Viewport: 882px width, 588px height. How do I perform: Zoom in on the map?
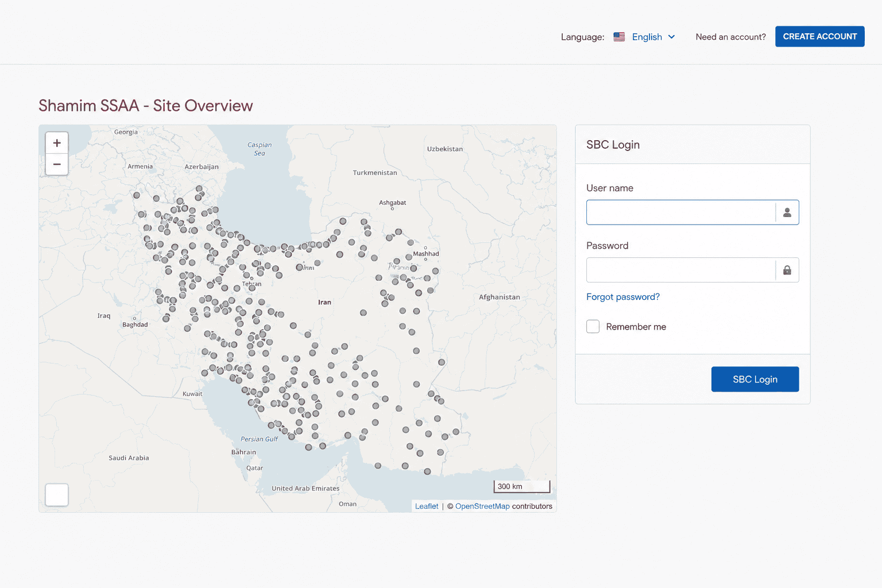coord(57,143)
